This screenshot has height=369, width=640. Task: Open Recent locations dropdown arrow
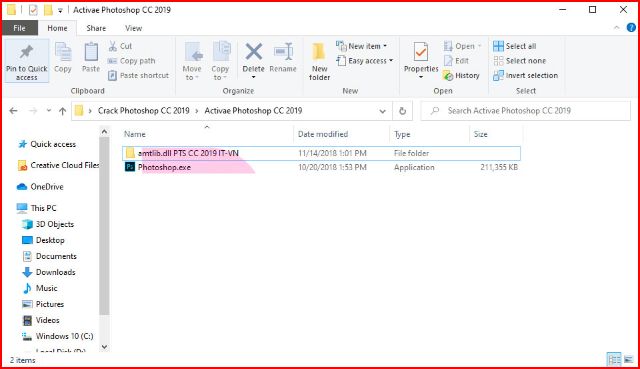click(49, 111)
